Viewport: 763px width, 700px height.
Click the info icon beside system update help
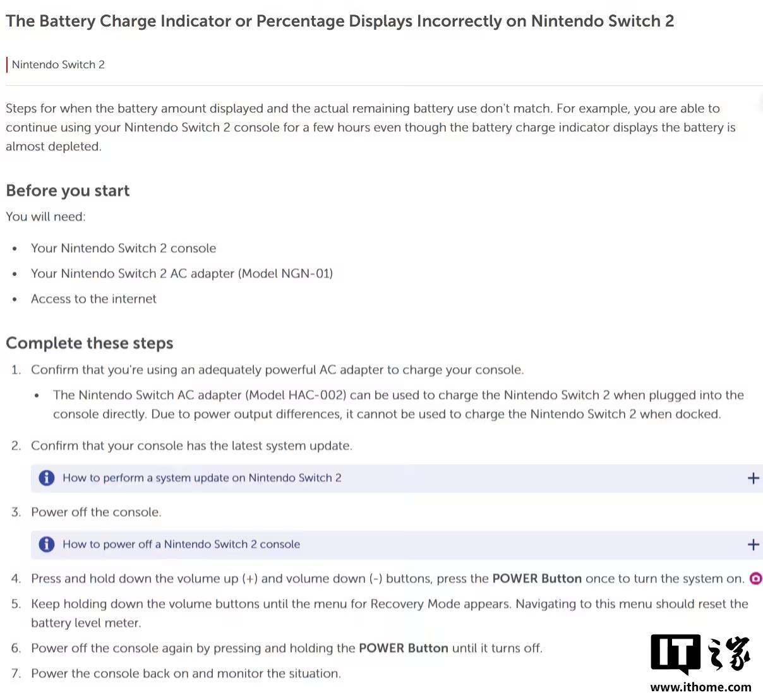click(47, 478)
